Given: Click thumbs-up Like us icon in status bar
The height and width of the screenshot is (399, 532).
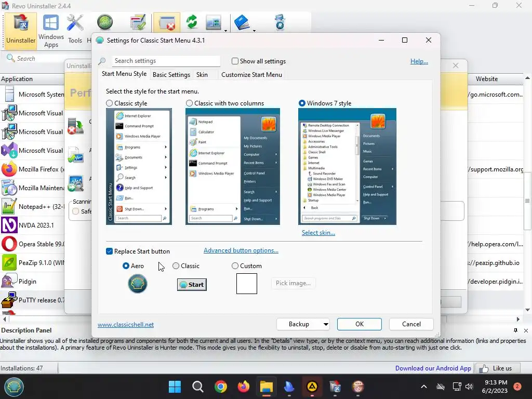Looking at the screenshot, I should pyautogui.click(x=484, y=368).
